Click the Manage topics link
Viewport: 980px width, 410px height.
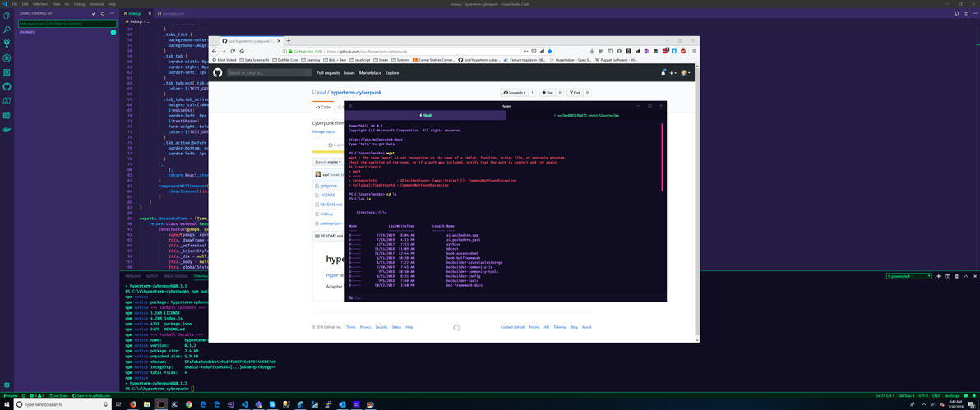(x=323, y=132)
